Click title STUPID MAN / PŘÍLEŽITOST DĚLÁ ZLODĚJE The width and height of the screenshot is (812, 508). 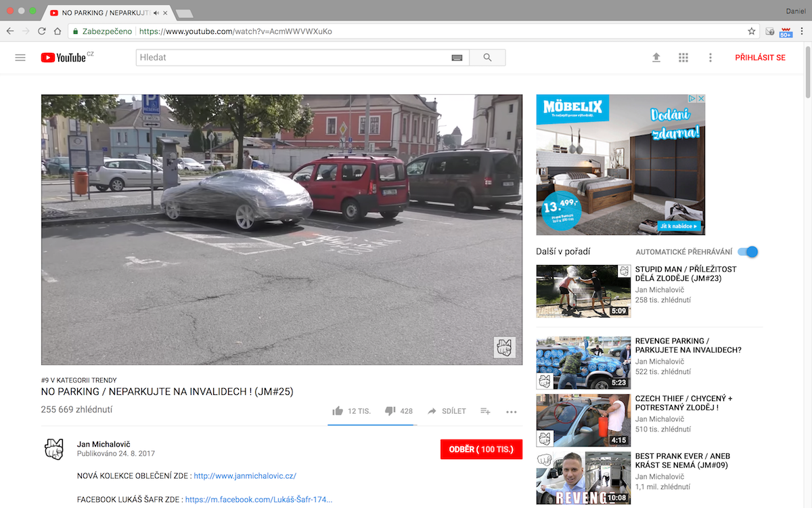[x=686, y=274]
